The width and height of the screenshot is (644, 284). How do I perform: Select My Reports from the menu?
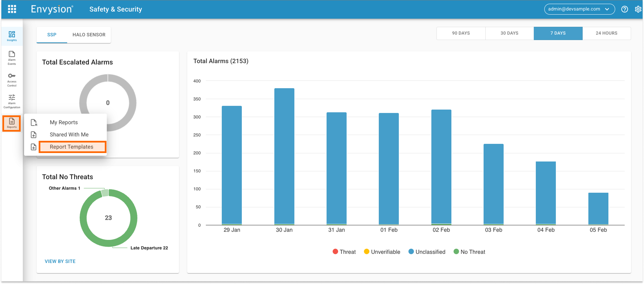click(64, 122)
